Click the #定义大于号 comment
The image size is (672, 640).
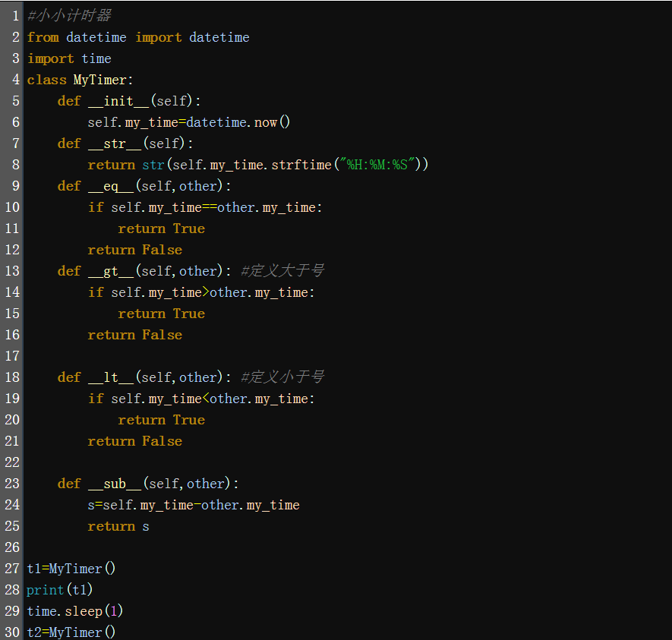coord(282,271)
